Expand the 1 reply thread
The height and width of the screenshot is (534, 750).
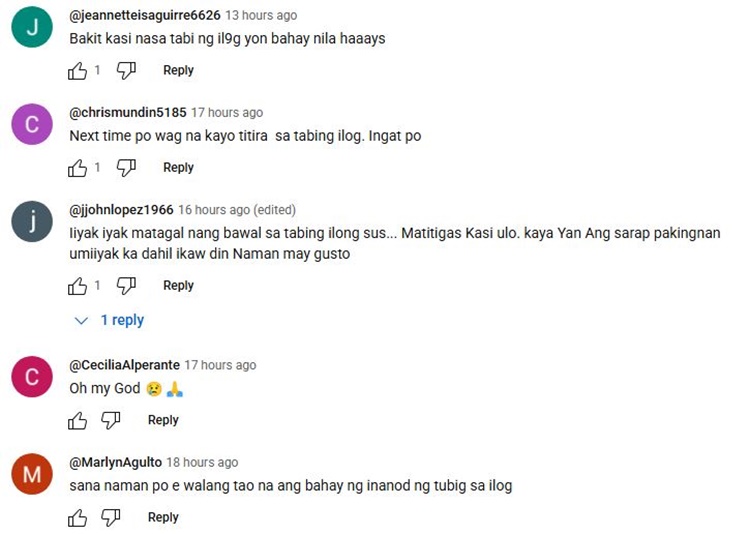109,320
